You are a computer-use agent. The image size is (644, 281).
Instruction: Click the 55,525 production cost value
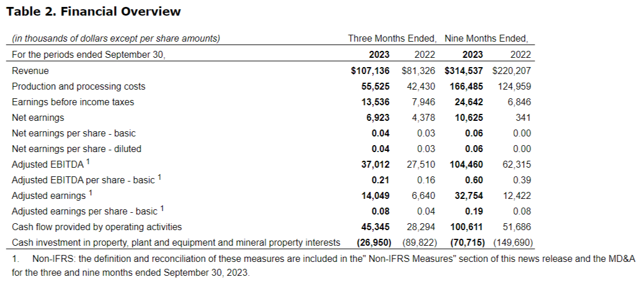[375, 86]
